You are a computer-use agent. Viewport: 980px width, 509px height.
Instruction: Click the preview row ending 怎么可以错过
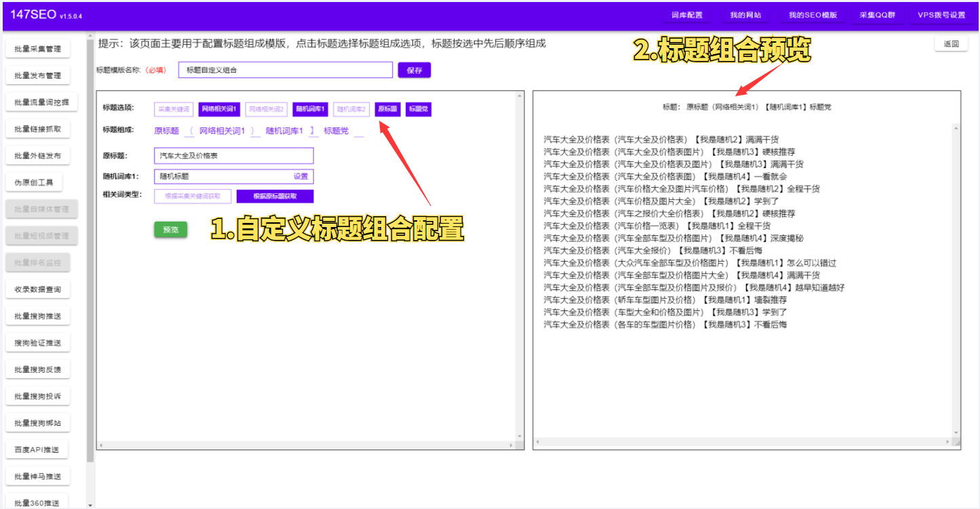(690, 263)
